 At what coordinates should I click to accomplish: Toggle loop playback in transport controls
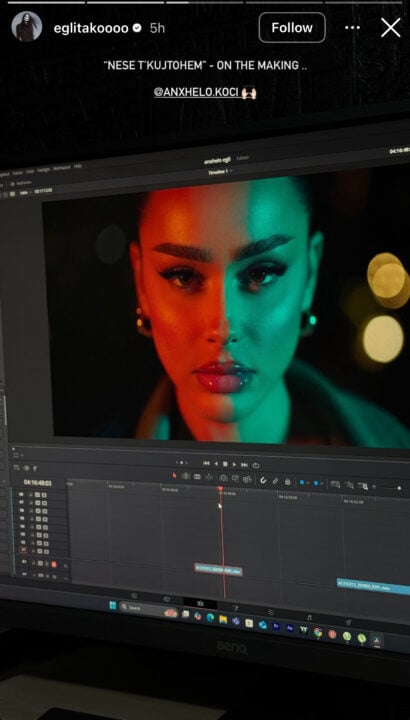click(x=256, y=465)
